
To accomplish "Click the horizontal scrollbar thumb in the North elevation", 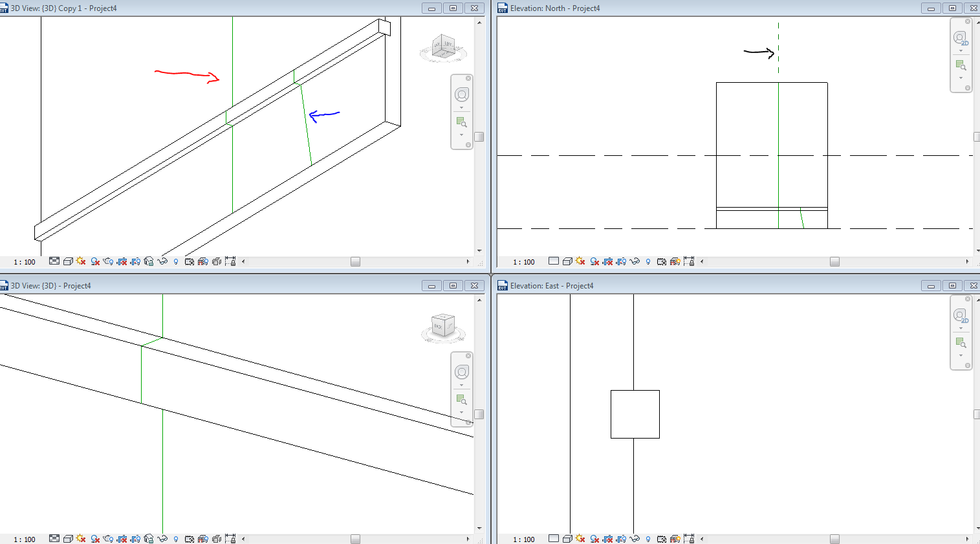I will tap(834, 261).
